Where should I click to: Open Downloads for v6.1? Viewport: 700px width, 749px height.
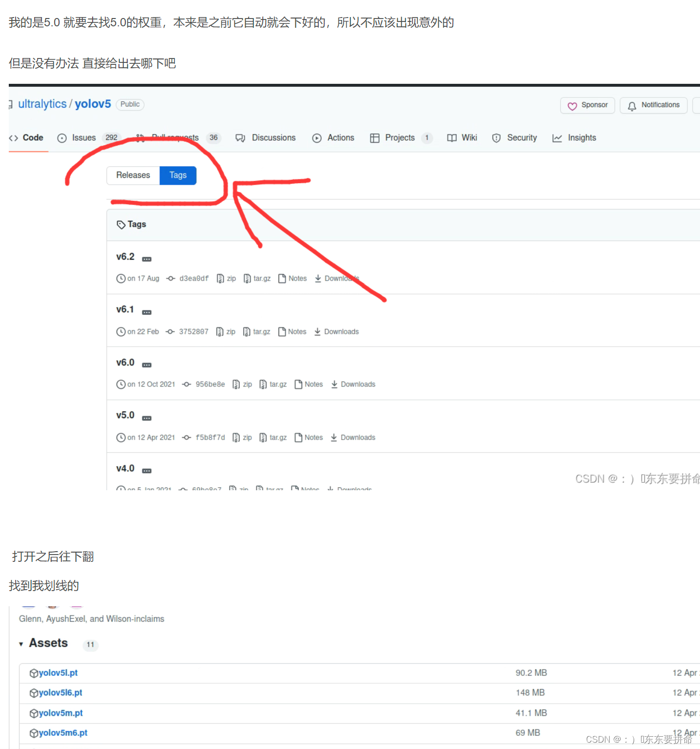pyautogui.click(x=336, y=332)
